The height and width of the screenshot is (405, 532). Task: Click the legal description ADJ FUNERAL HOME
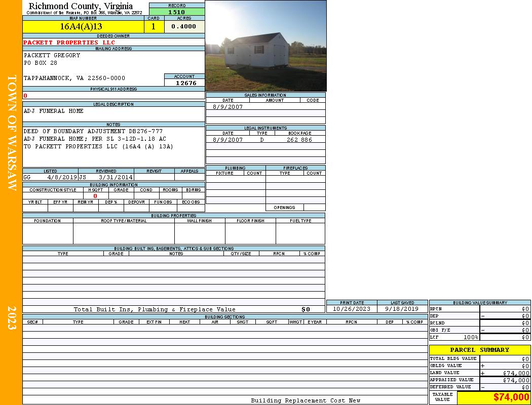coord(54,111)
